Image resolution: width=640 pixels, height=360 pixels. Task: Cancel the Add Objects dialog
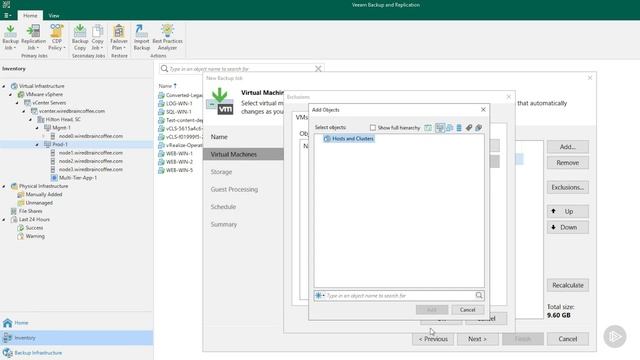(x=468, y=310)
